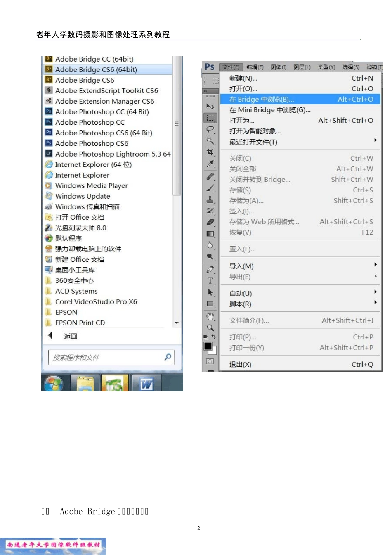Select the Rectangle shape tool
This screenshot has height=555, width=392.
click(x=210, y=304)
